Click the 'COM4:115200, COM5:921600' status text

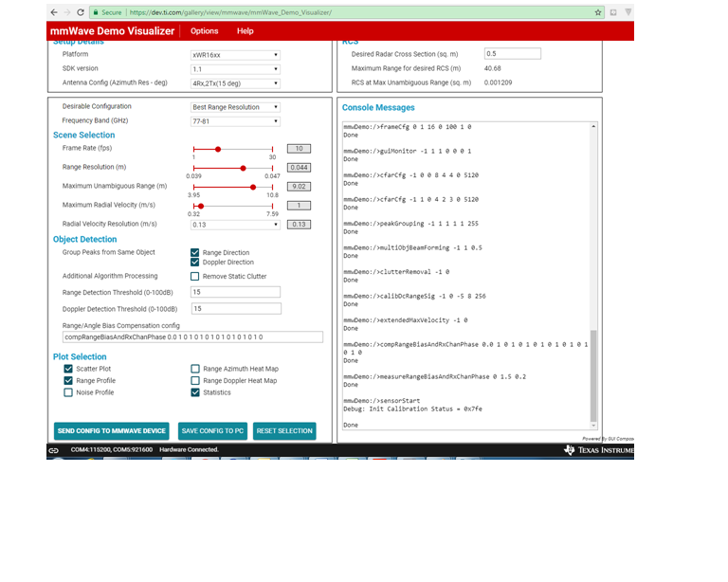(x=112, y=449)
